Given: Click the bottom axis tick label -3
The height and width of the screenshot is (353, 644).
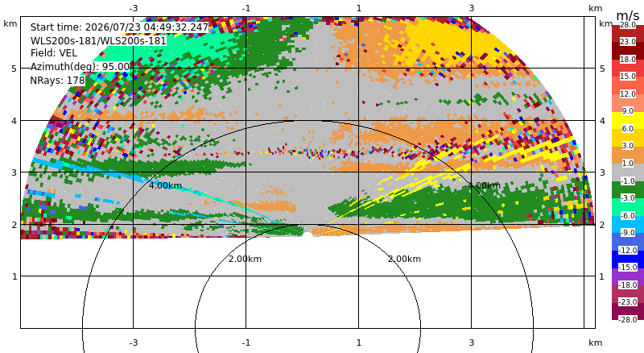Looking at the screenshot, I should coord(133,343).
